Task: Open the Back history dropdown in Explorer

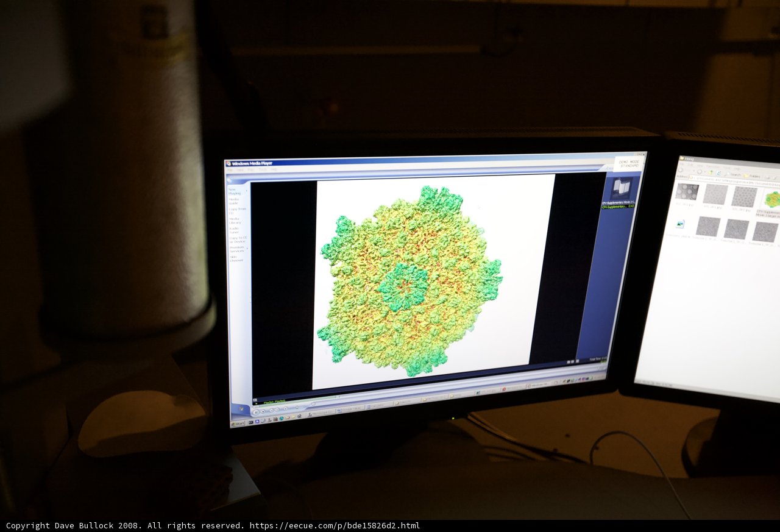Action: [693, 171]
